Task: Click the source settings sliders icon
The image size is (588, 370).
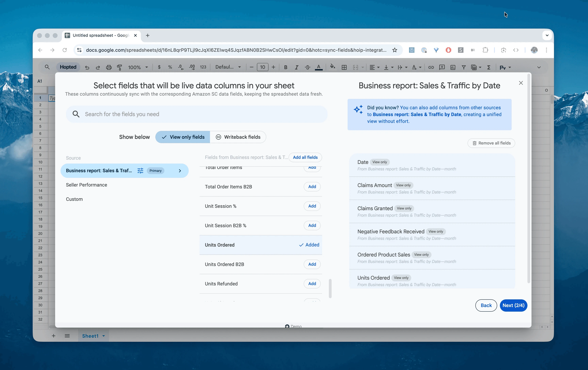Action: pyautogui.click(x=140, y=171)
